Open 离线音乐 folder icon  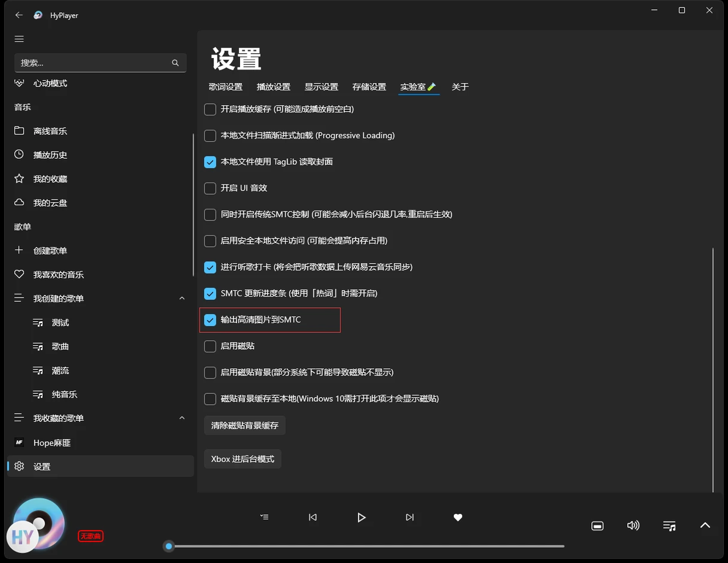click(19, 131)
